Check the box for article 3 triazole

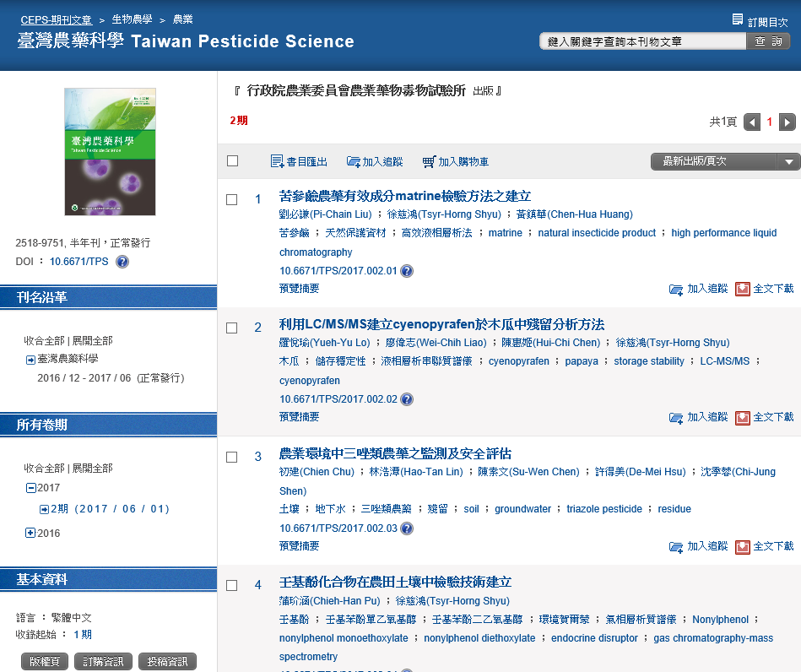[232, 457]
